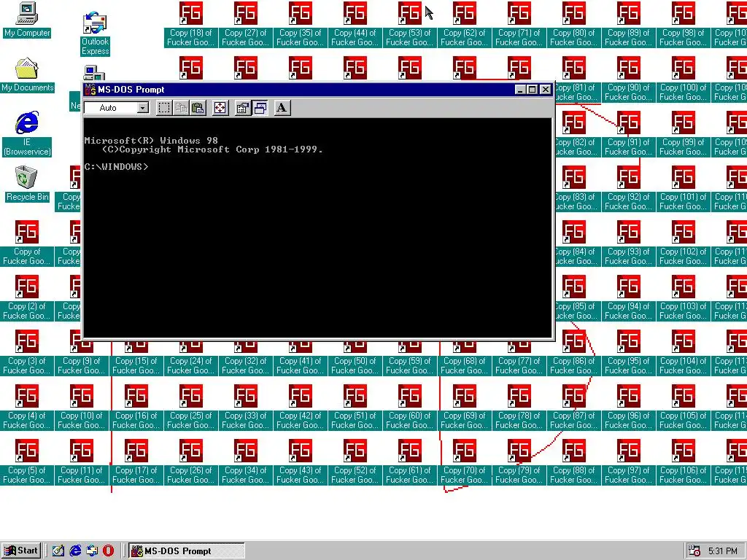Select the Copy (59) of Fucker Goo shortcut

pyautogui.click(x=410, y=359)
